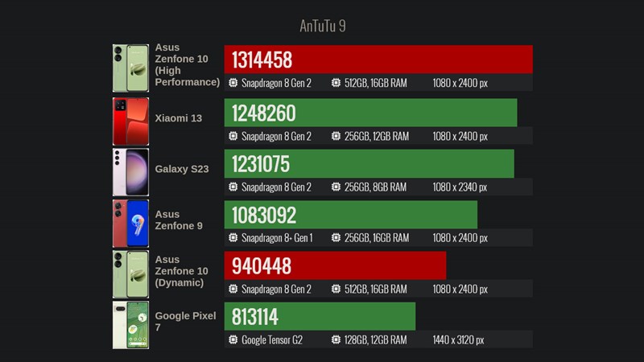Click the chipset icon in the Xiaomi 13 row
The image size is (644, 362).
click(233, 136)
